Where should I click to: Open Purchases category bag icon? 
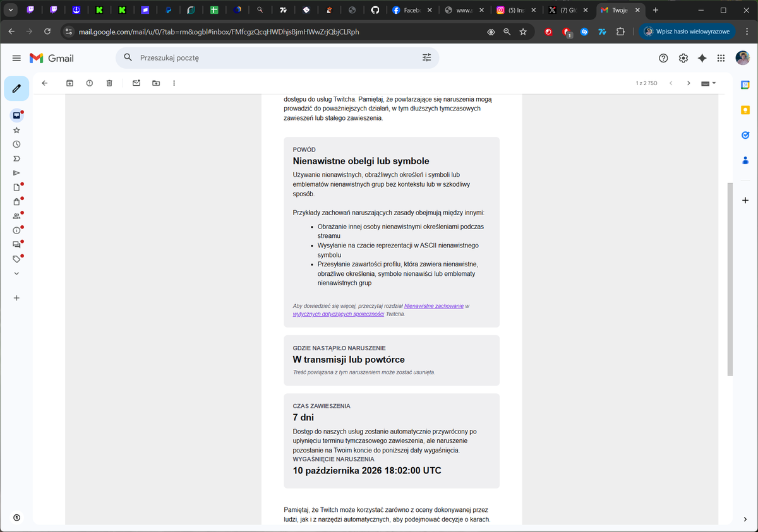coord(16,202)
